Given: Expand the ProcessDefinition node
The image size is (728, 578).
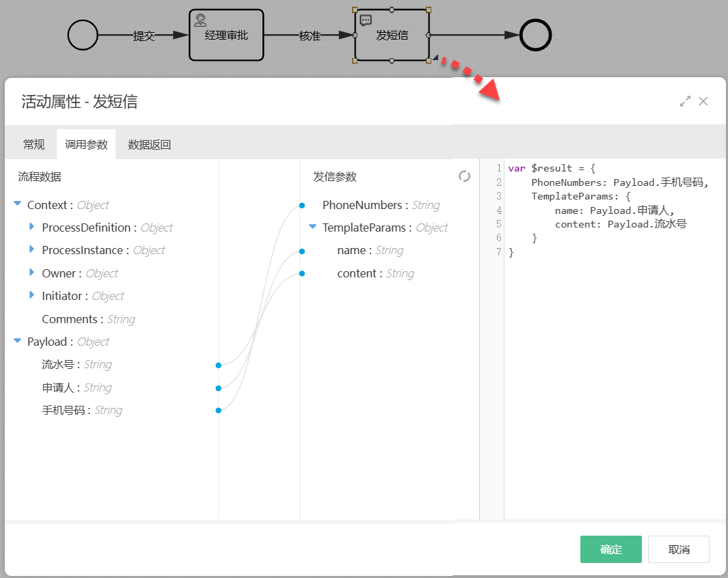Looking at the screenshot, I should pyautogui.click(x=31, y=227).
